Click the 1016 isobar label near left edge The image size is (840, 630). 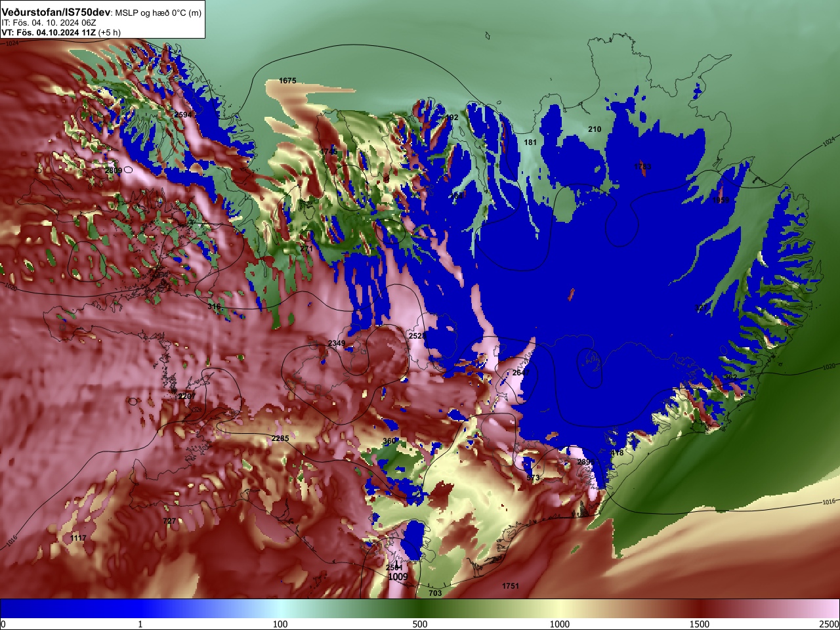(x=12, y=541)
